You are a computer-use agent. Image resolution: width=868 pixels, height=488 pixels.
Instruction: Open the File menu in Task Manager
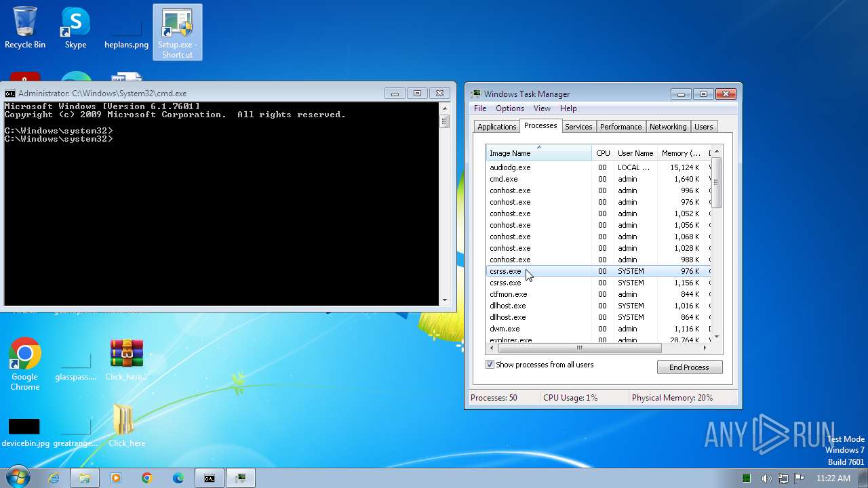[x=480, y=108]
